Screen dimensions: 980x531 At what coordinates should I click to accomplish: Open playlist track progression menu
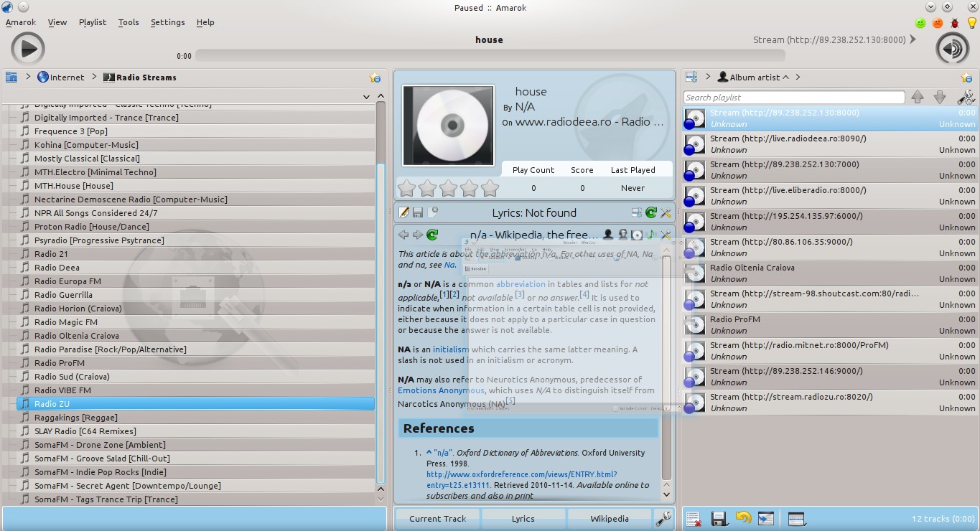796,518
